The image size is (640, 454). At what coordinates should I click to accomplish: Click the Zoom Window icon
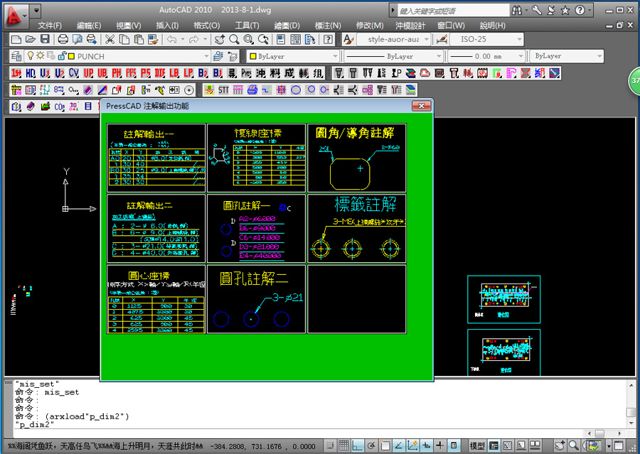(249, 40)
